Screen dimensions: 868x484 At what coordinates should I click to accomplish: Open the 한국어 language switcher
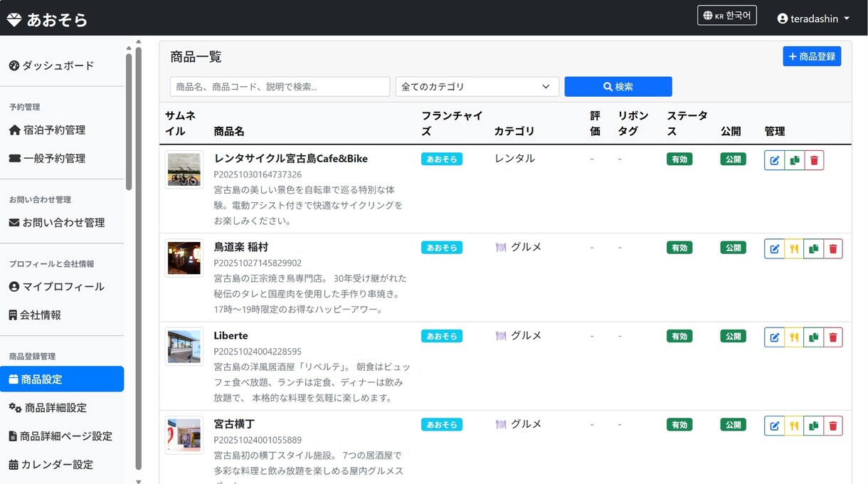[726, 16]
